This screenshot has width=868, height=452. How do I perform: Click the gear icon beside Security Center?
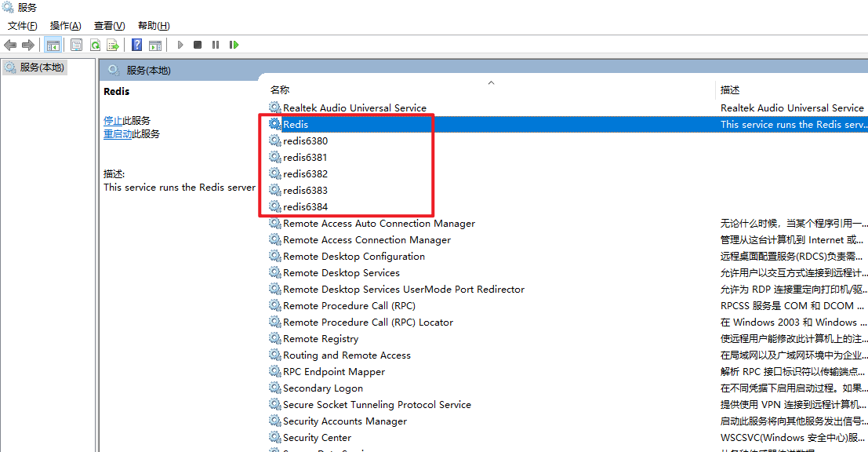pos(275,437)
